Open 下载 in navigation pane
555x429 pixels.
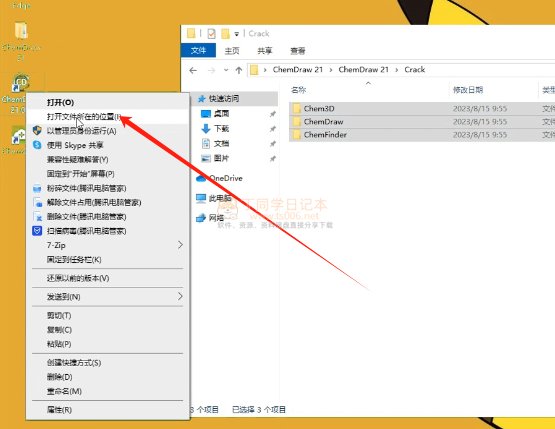pyautogui.click(x=222, y=128)
